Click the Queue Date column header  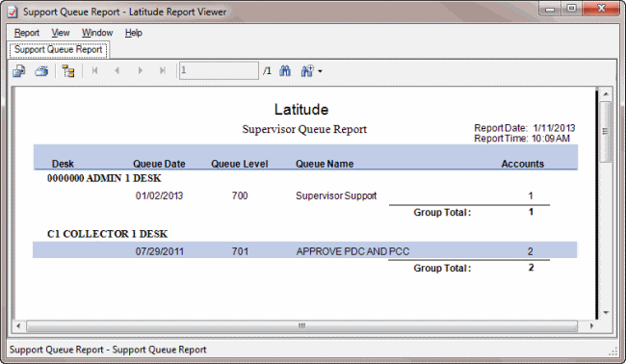(x=159, y=164)
